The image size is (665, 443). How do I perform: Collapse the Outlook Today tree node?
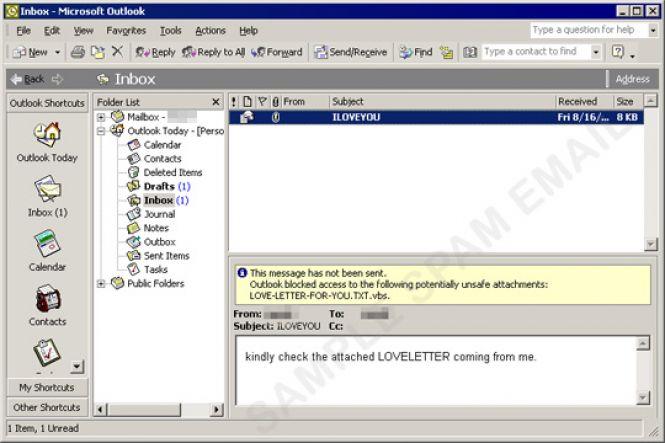click(x=101, y=131)
